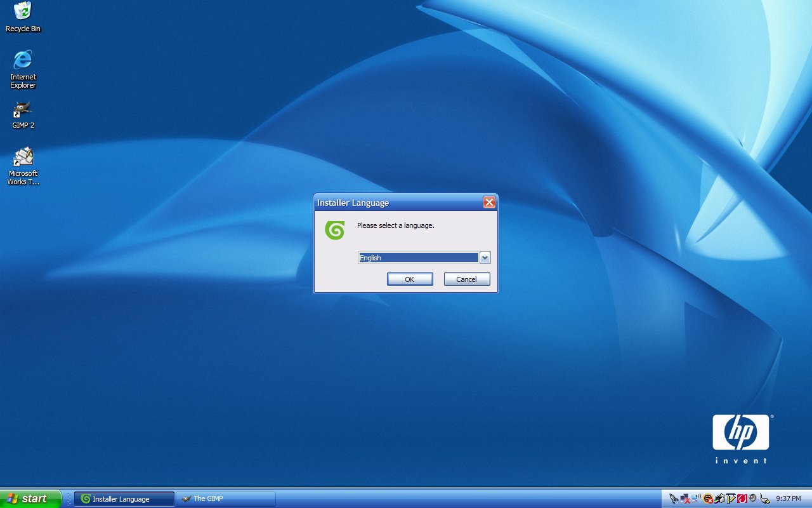Click the camera printer tray icon
812x508 pixels.
click(x=719, y=498)
